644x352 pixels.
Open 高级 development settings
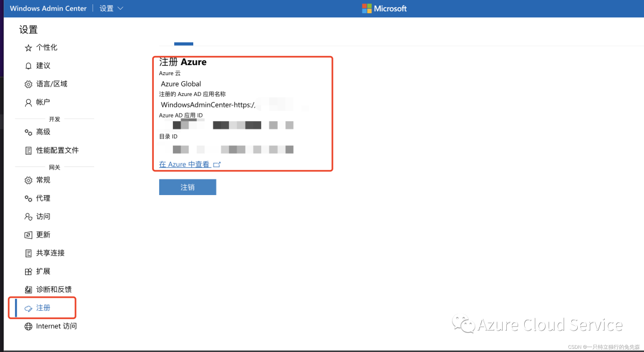[43, 132]
